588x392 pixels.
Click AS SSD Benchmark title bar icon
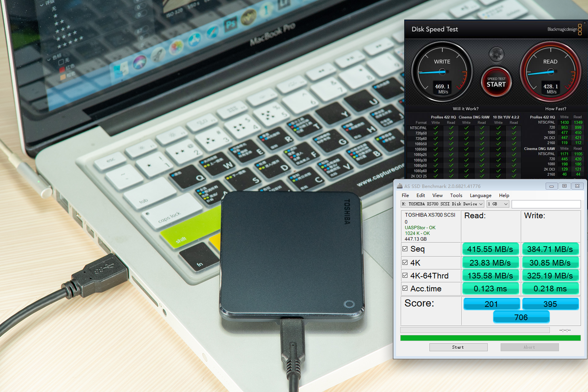[x=400, y=186]
